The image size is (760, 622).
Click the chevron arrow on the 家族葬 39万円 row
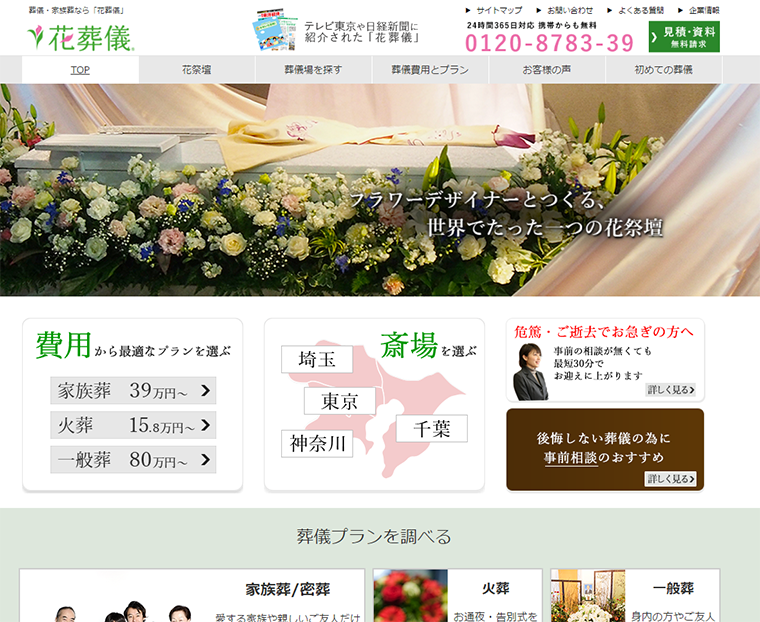point(205,390)
